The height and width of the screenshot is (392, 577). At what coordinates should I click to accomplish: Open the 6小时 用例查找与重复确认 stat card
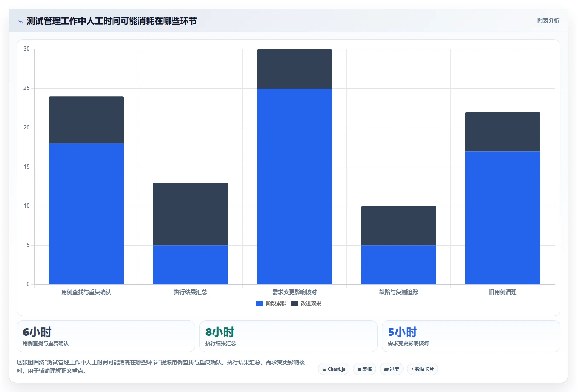coord(106,336)
